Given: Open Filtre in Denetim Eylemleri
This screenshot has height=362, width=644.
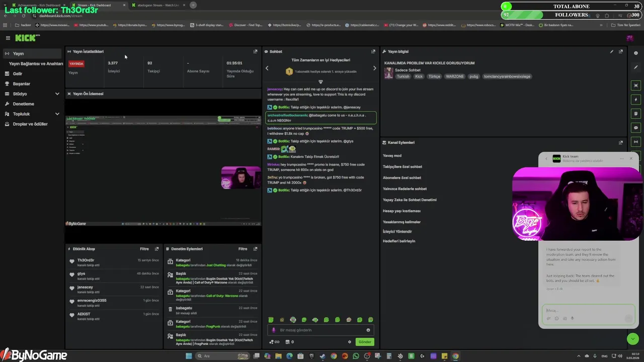Looking at the screenshot, I should pos(243,249).
